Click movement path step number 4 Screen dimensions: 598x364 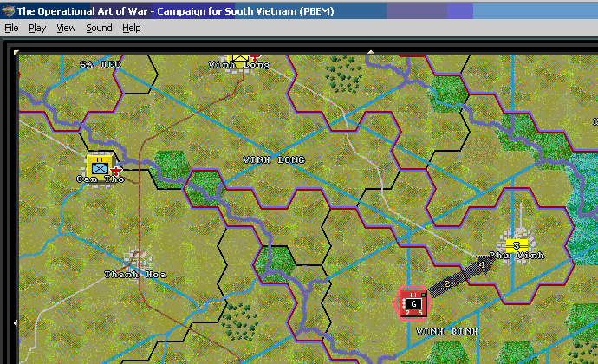tap(482, 264)
